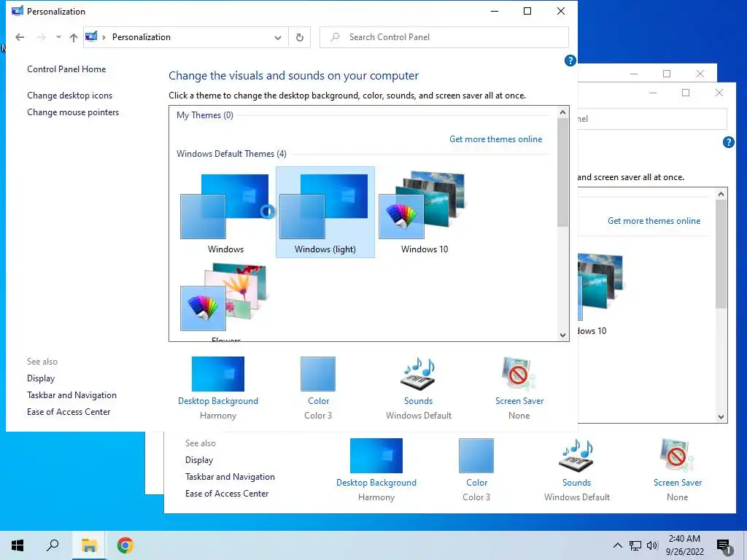This screenshot has height=560, width=747.
Task: Click help question mark in the back window
Action: pyautogui.click(x=729, y=142)
